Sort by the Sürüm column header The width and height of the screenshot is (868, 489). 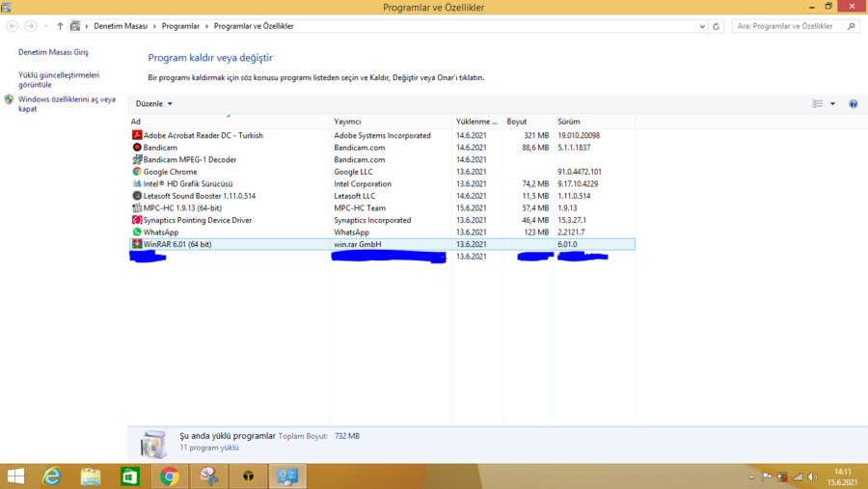(594, 122)
